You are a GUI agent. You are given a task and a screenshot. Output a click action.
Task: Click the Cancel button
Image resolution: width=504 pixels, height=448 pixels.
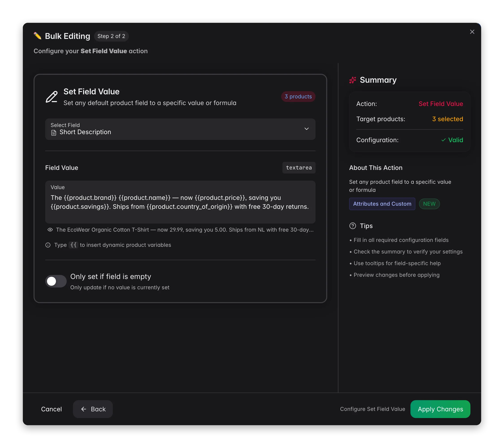[51, 409]
